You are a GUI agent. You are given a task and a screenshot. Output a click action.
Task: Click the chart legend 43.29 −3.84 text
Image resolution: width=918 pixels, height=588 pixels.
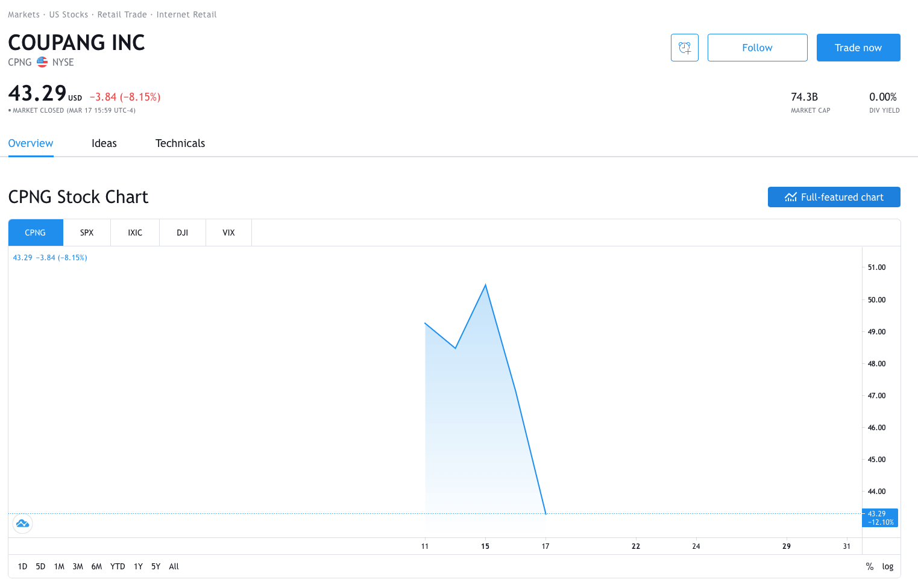coord(50,257)
